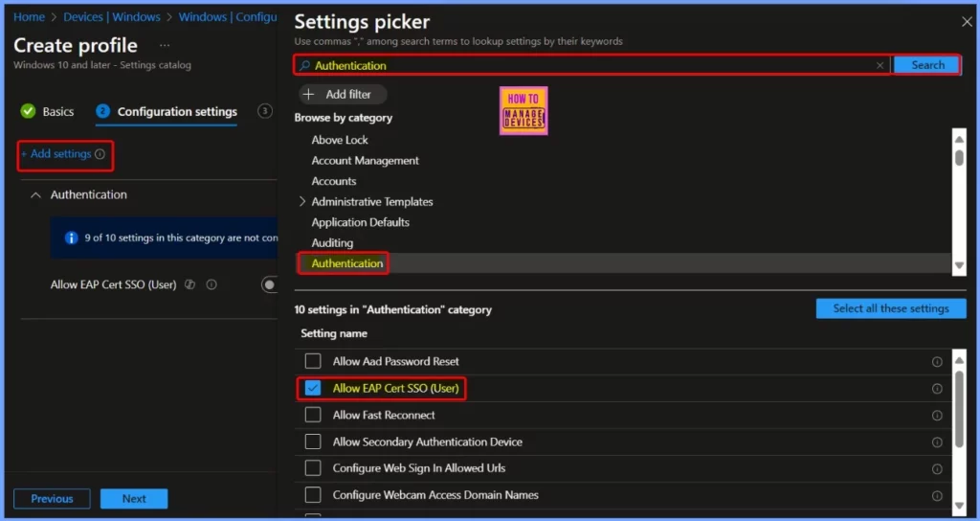980x521 pixels.
Task: Toggle the Allow EAP Cert SSO (User) switch
Action: (269, 284)
